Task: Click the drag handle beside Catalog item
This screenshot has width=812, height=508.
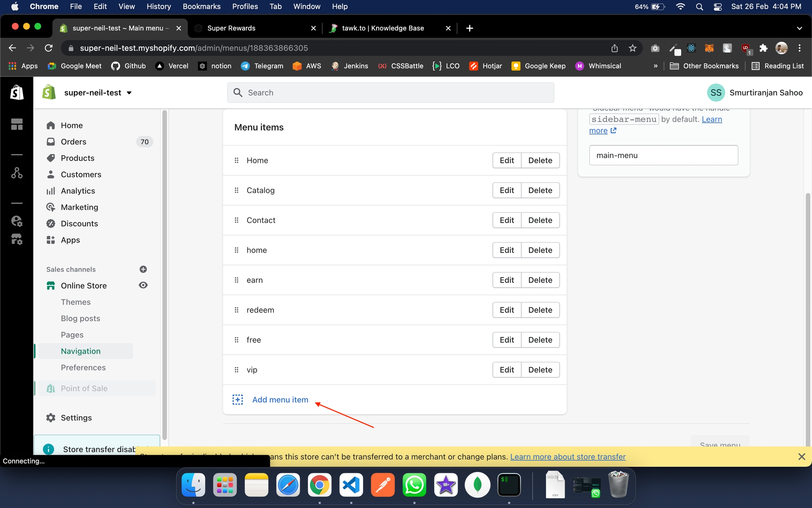Action: (236, 190)
